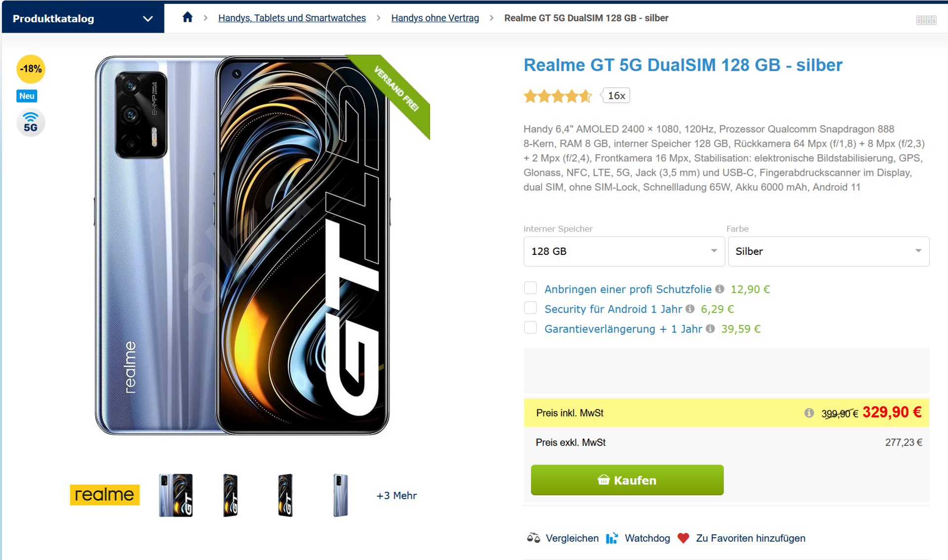
Task: Click the 5G badge icon
Action: (31, 122)
